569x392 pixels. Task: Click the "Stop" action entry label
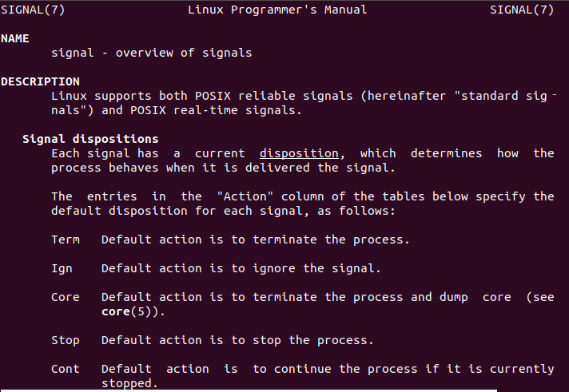(x=66, y=340)
